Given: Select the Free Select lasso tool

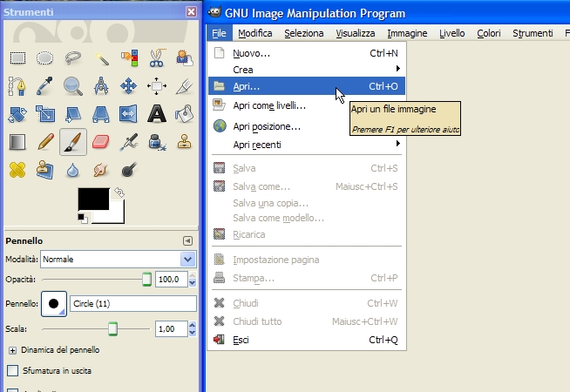Looking at the screenshot, I should coord(72,58).
